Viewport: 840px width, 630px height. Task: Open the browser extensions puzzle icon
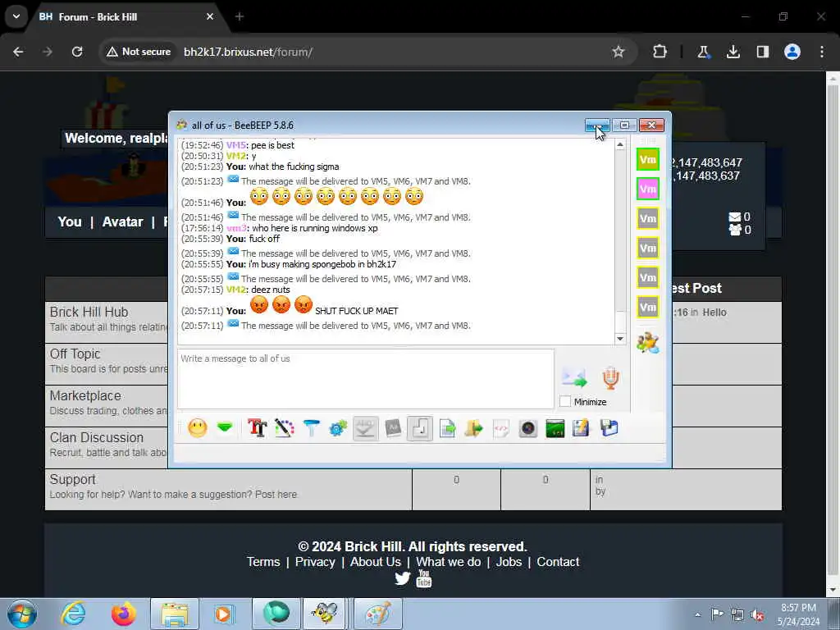pyautogui.click(x=660, y=52)
